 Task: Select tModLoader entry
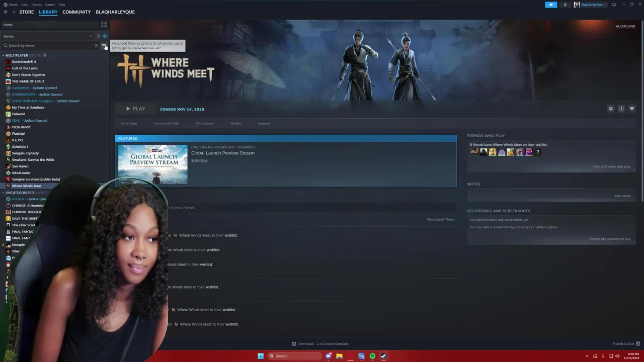pos(21,173)
